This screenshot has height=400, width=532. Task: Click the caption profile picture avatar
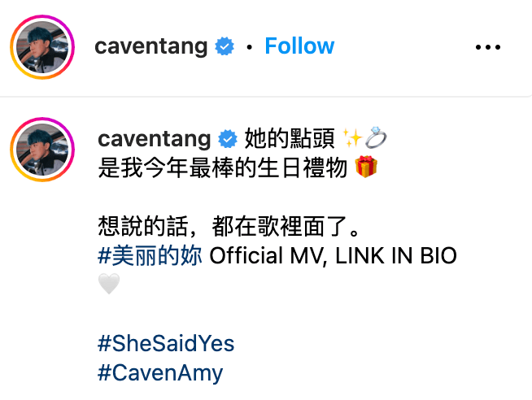42,150
